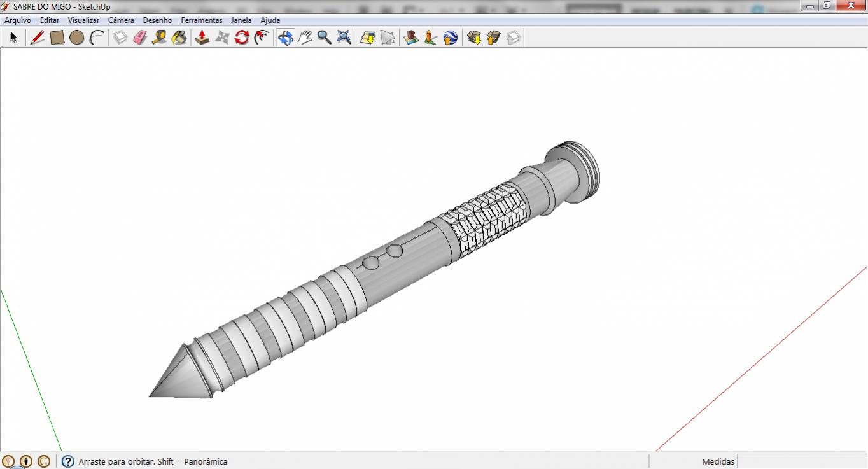
Task: Open the Arquivo menu
Action: point(18,20)
